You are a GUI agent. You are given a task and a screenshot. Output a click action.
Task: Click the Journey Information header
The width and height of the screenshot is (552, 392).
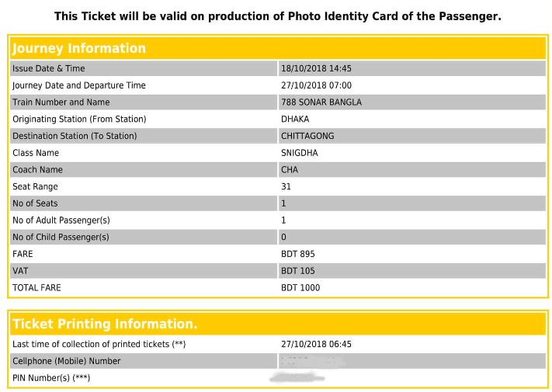click(x=79, y=48)
